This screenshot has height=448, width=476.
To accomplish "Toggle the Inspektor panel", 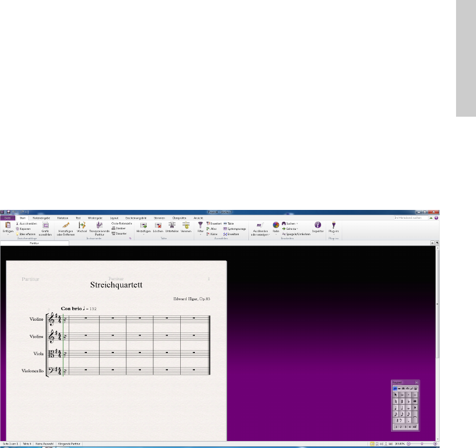I will [318, 227].
